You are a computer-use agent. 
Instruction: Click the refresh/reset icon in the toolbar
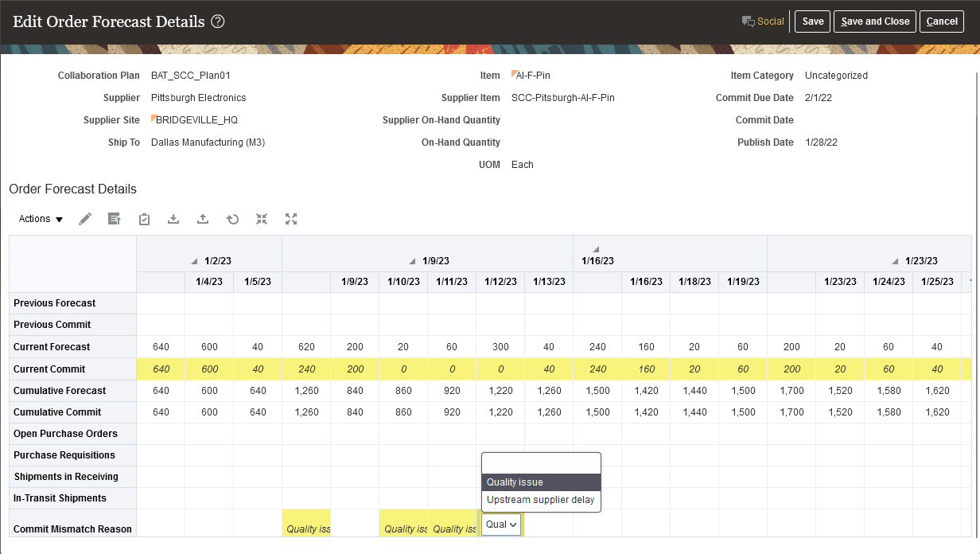(x=232, y=219)
